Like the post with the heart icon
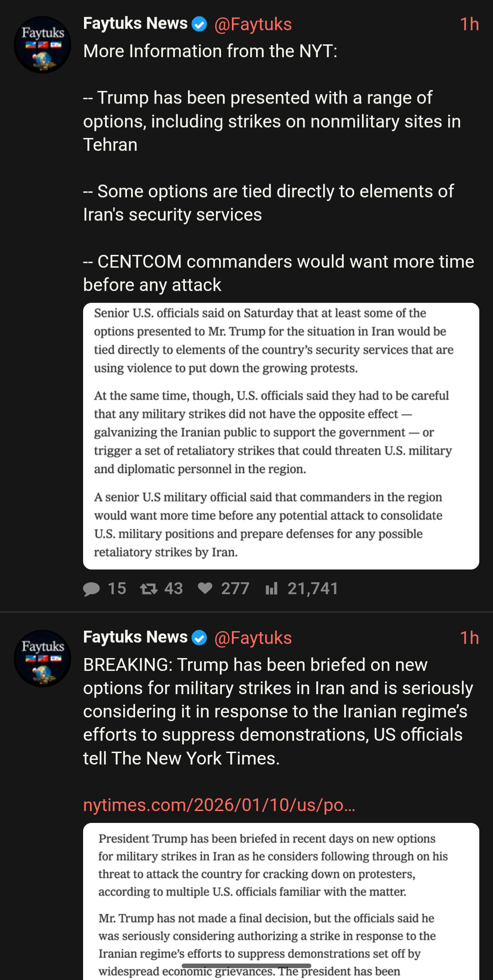Screen dimensions: 493x980 [x=205, y=588]
